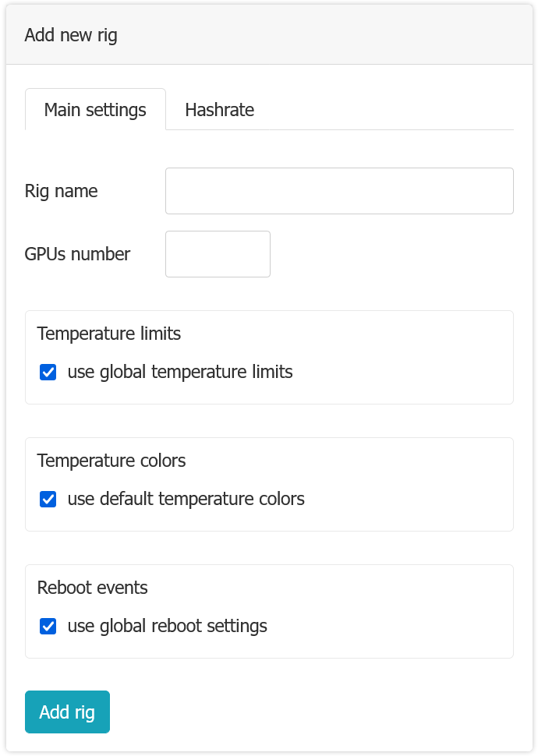Focus the GPUs number input field

pyautogui.click(x=218, y=253)
